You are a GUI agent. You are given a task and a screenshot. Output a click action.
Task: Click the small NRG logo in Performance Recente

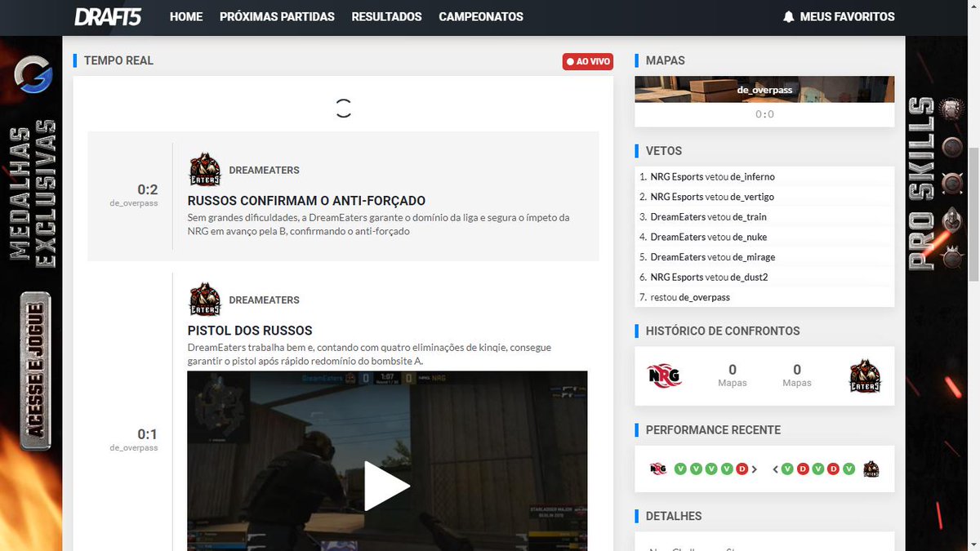pos(657,469)
